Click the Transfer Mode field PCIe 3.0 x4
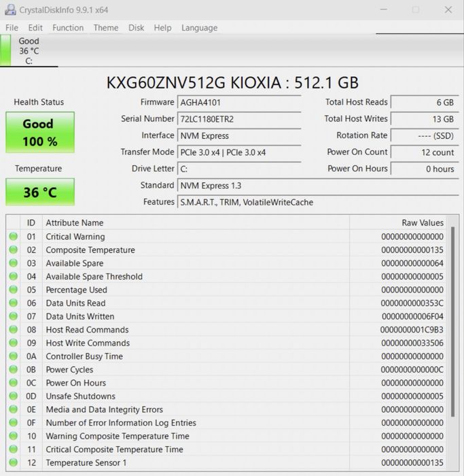464x476 pixels. click(x=239, y=152)
